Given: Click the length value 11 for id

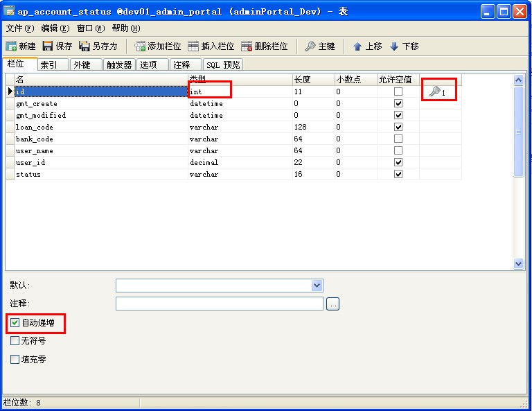Looking at the screenshot, I should pyautogui.click(x=314, y=91).
